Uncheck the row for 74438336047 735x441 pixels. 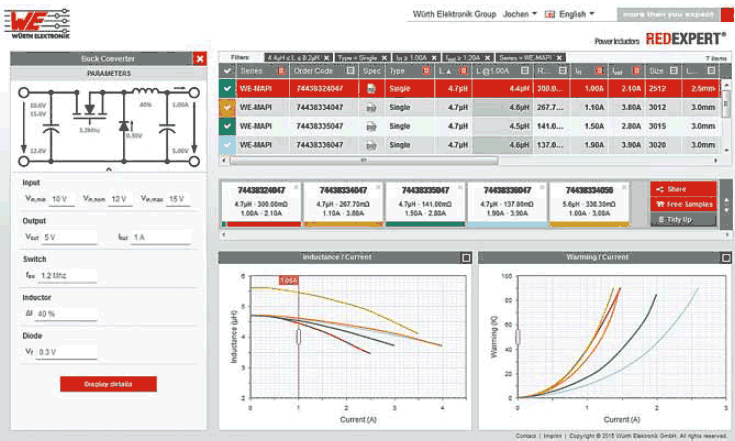pyautogui.click(x=227, y=145)
